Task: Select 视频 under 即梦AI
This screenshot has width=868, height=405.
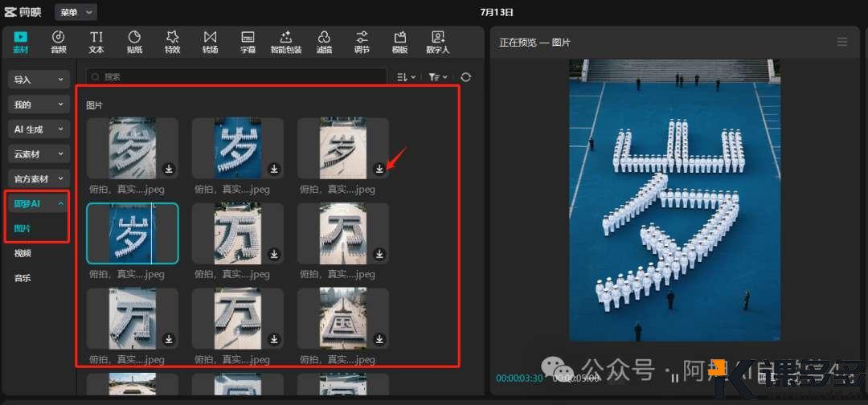Action: pyautogui.click(x=23, y=254)
